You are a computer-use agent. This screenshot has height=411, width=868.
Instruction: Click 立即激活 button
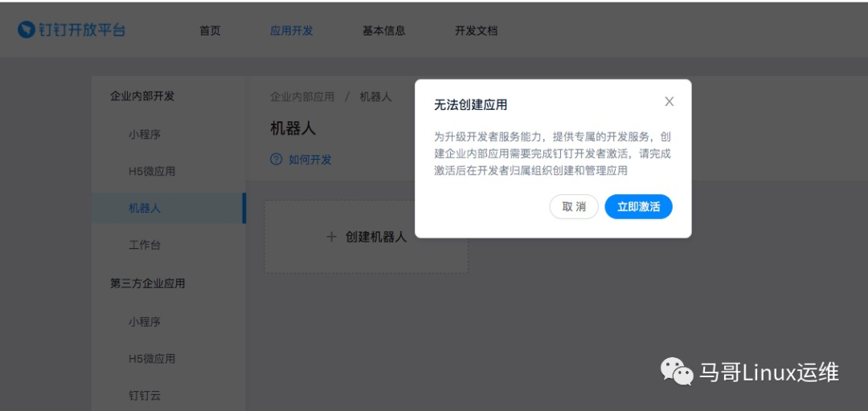638,207
